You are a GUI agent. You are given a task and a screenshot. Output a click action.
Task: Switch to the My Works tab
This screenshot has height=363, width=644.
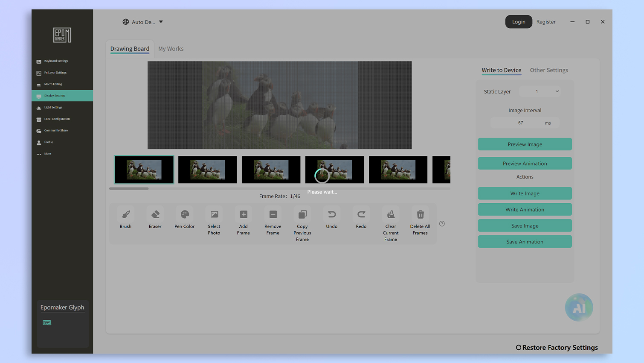[x=171, y=49]
